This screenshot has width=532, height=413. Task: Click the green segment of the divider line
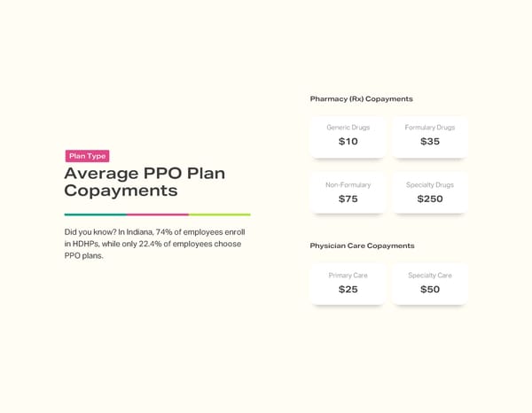pyautogui.click(x=95, y=214)
